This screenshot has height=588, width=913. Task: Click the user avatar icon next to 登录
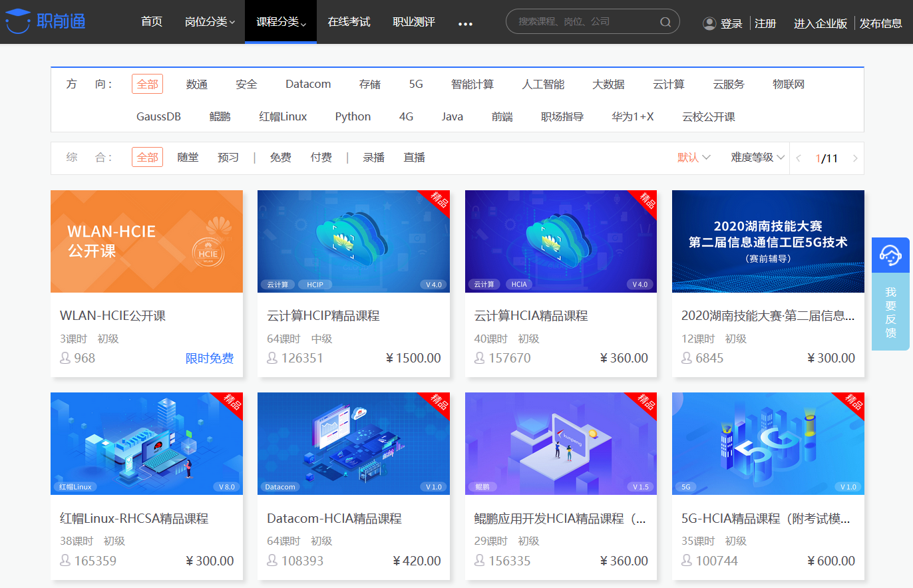(x=708, y=23)
